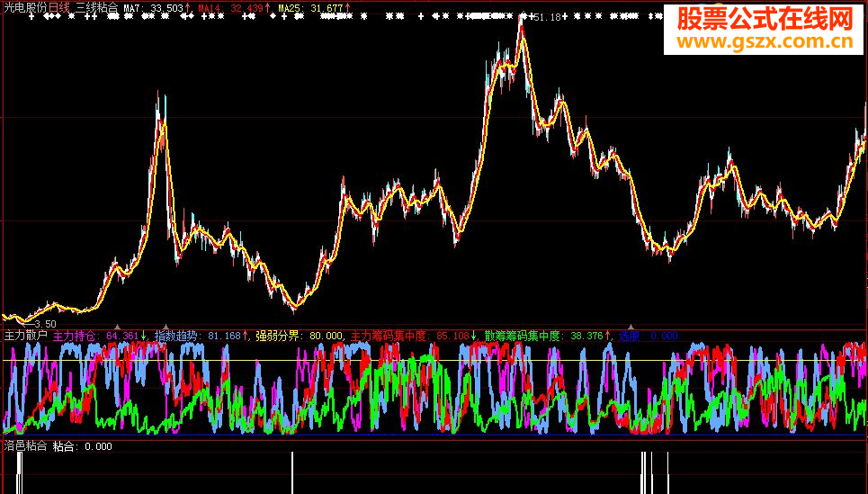Click the 51.18 peak price label
This screenshot has width=868, height=494.
[547, 18]
